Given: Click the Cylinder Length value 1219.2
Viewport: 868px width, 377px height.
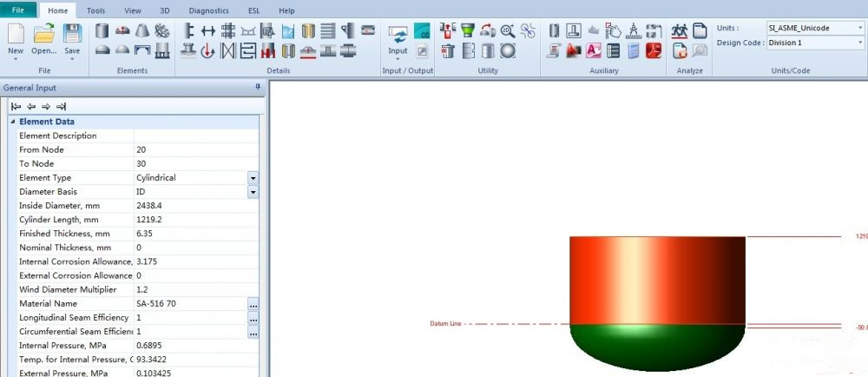Looking at the screenshot, I should (x=149, y=220).
